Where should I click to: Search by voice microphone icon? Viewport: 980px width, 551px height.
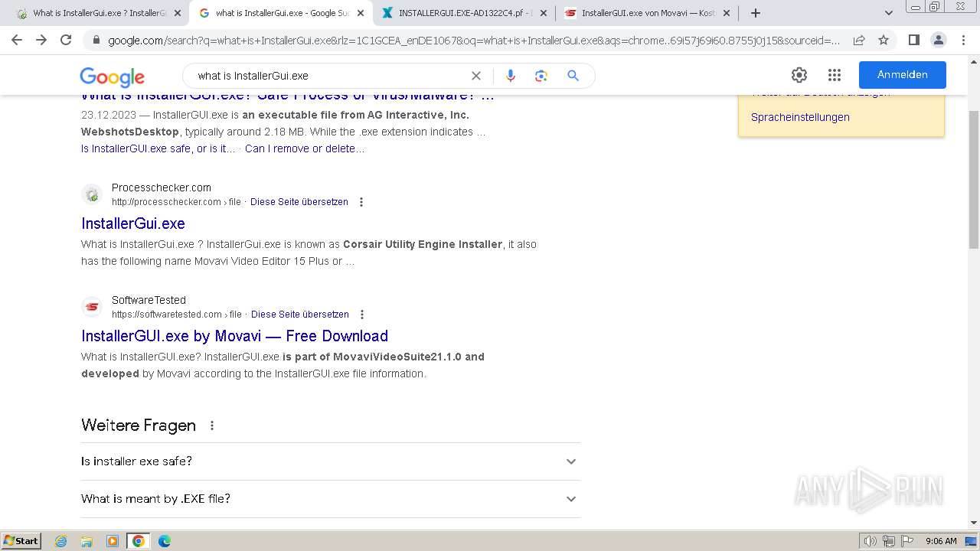(511, 76)
